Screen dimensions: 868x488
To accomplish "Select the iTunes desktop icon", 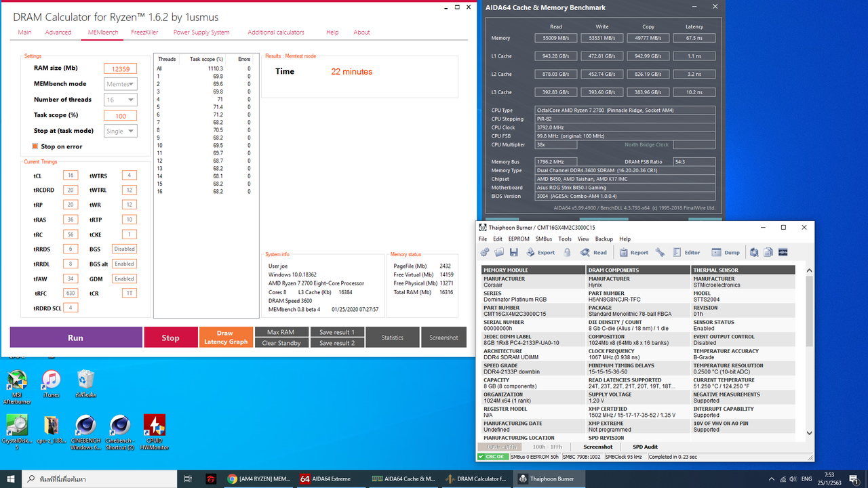I will pos(51,384).
